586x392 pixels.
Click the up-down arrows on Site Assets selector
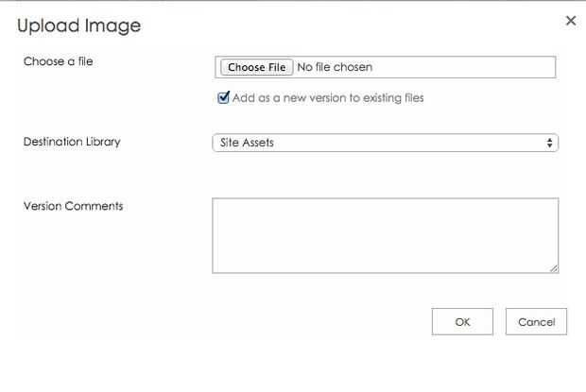[549, 143]
